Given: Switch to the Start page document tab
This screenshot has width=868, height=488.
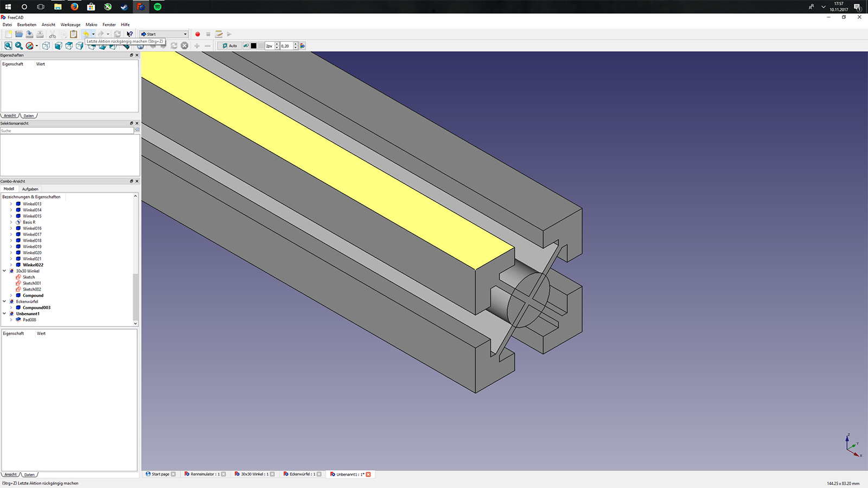Looking at the screenshot, I should point(161,474).
